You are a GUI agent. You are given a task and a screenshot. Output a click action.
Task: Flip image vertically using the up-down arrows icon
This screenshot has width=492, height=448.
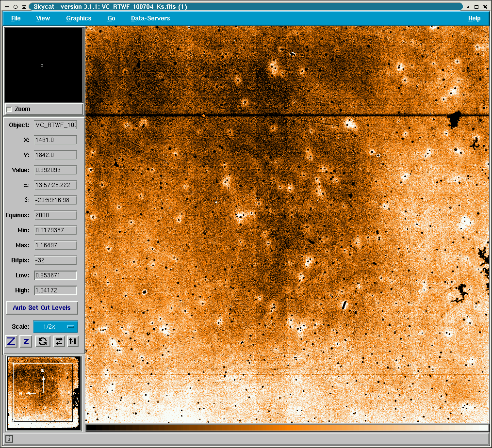[72, 341]
